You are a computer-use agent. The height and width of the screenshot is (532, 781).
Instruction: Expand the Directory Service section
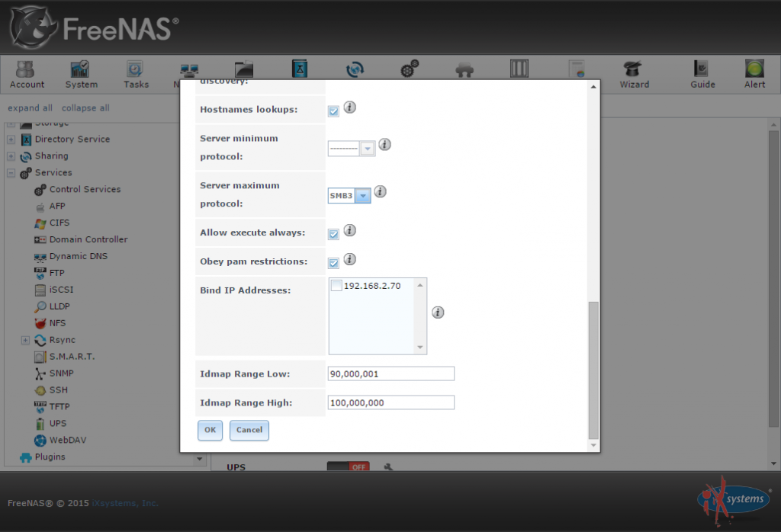(x=9, y=139)
